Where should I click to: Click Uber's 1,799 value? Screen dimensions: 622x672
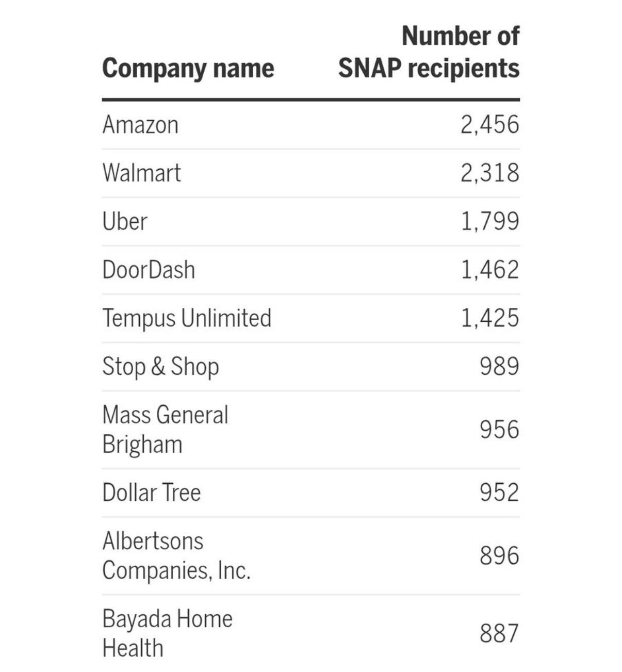click(x=489, y=221)
